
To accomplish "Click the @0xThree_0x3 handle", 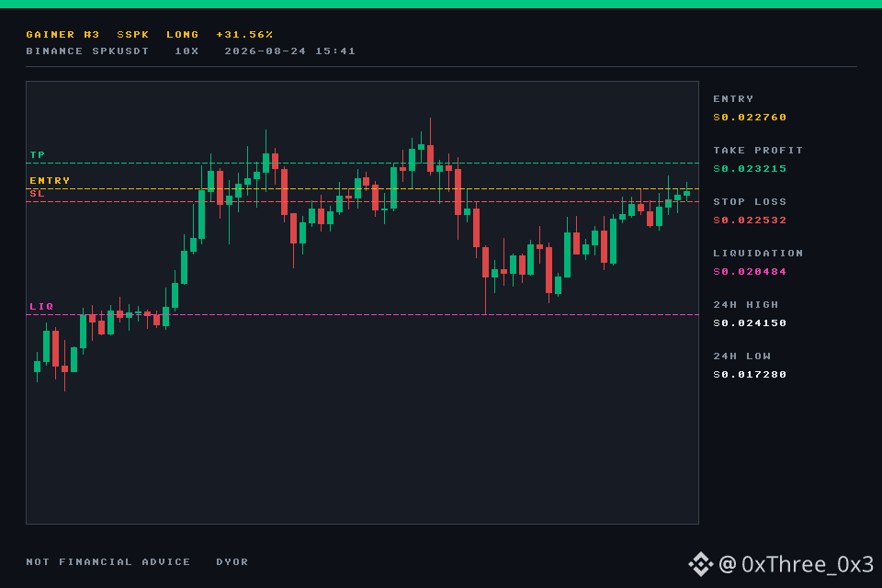I will point(796,564).
